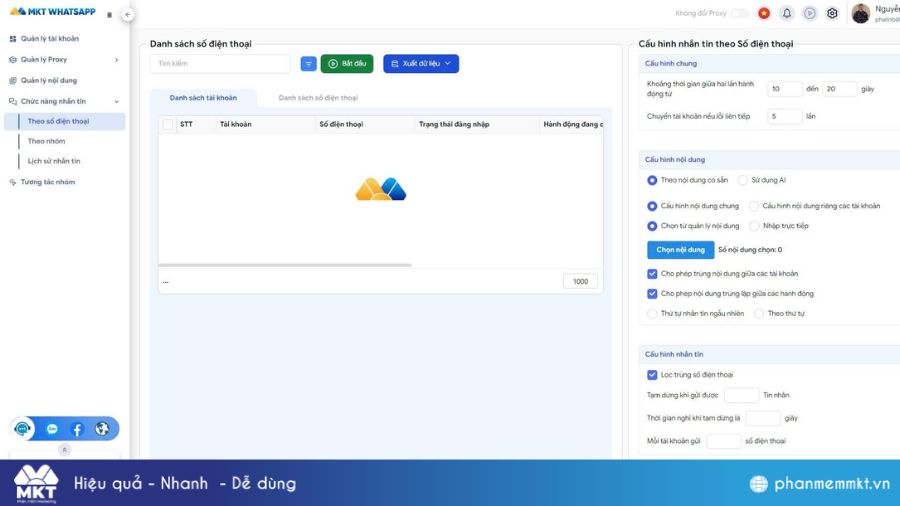Image resolution: width=900 pixels, height=506 pixels.
Task: Uncheck Cho phép nội dung trùng lặp giữa các hành động
Action: coord(652,294)
